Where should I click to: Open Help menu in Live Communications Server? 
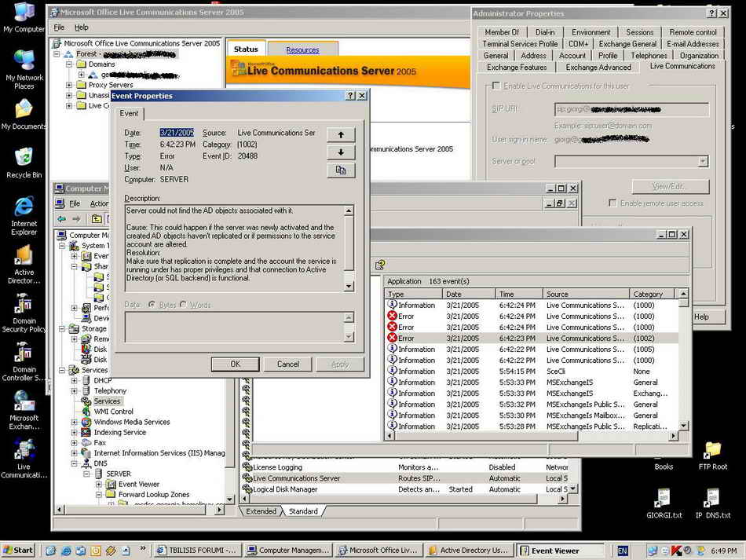[82, 27]
